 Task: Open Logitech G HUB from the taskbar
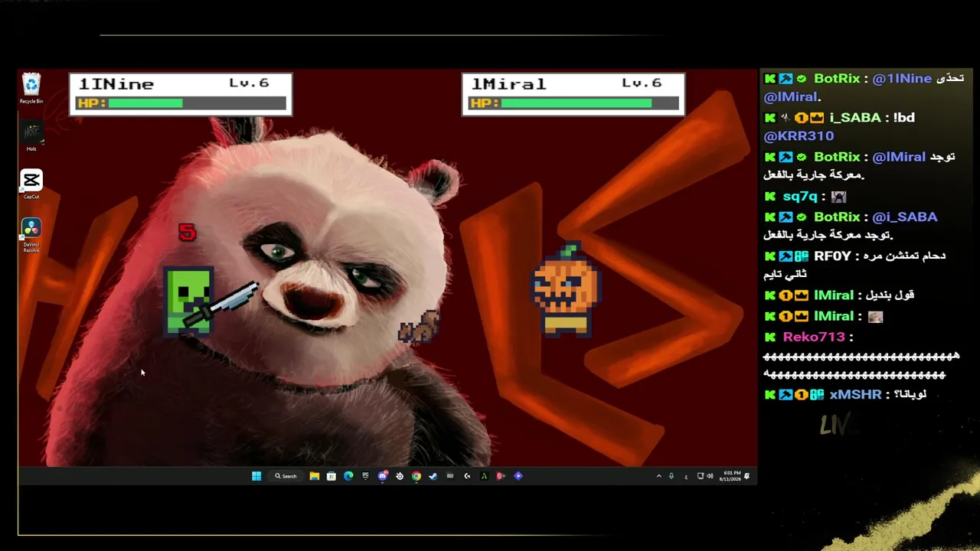(x=467, y=476)
